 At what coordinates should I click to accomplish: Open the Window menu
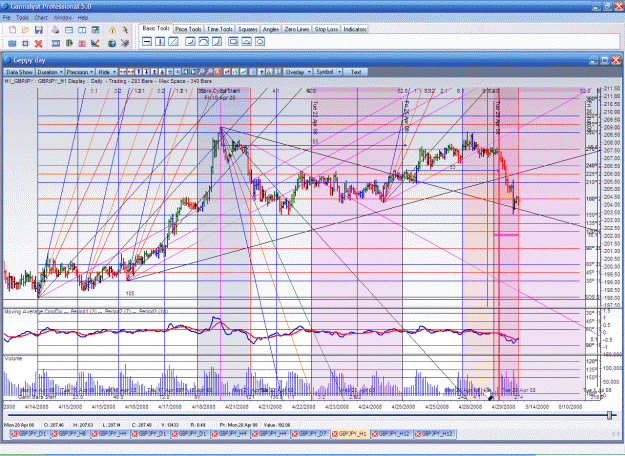click(63, 18)
